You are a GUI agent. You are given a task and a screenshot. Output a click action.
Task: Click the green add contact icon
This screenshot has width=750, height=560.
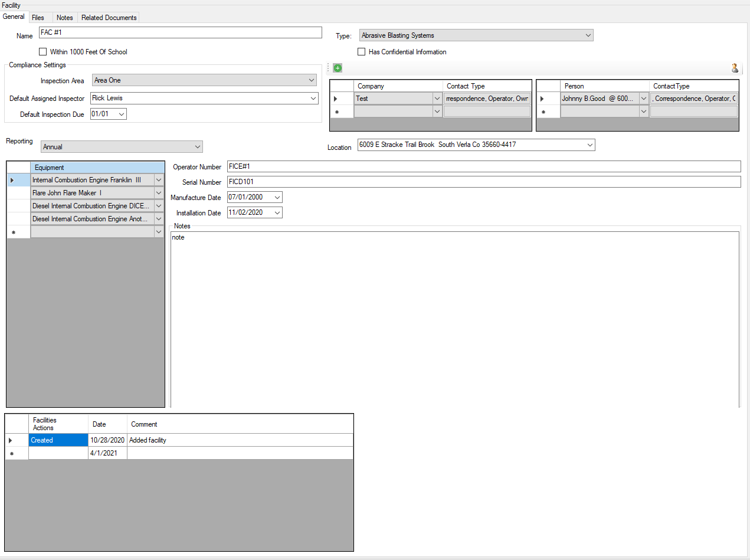pyautogui.click(x=337, y=68)
